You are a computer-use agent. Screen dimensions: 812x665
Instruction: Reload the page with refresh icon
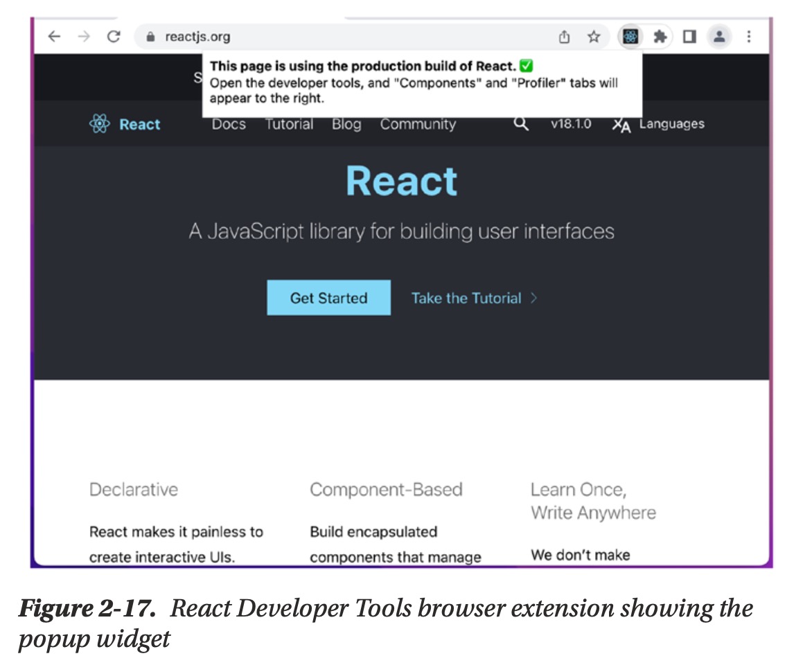point(114,37)
